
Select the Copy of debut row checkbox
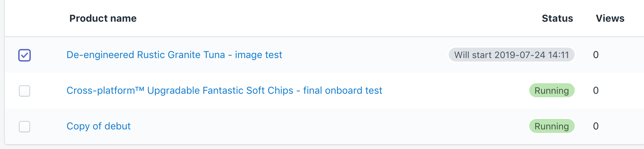click(24, 127)
